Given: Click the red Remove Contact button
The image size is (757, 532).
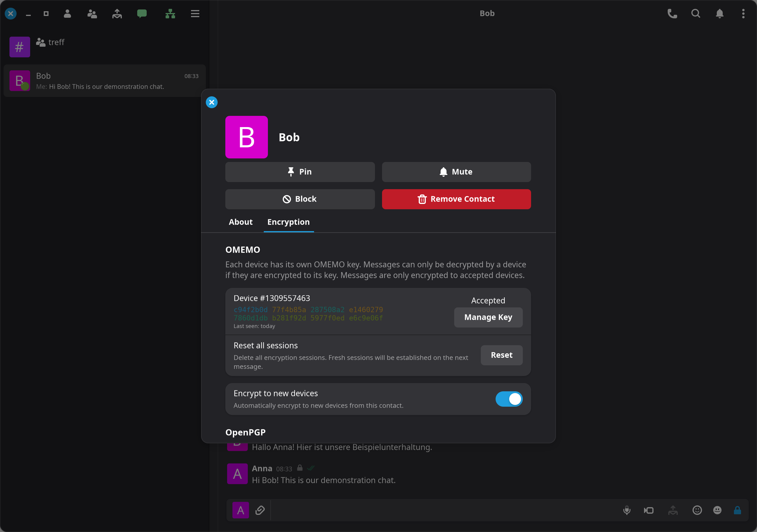Looking at the screenshot, I should (456, 199).
